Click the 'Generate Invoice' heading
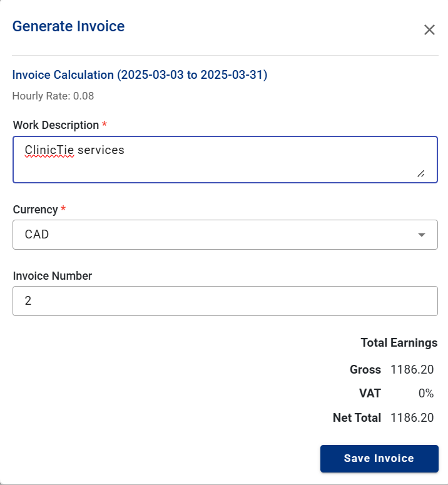 (x=68, y=26)
